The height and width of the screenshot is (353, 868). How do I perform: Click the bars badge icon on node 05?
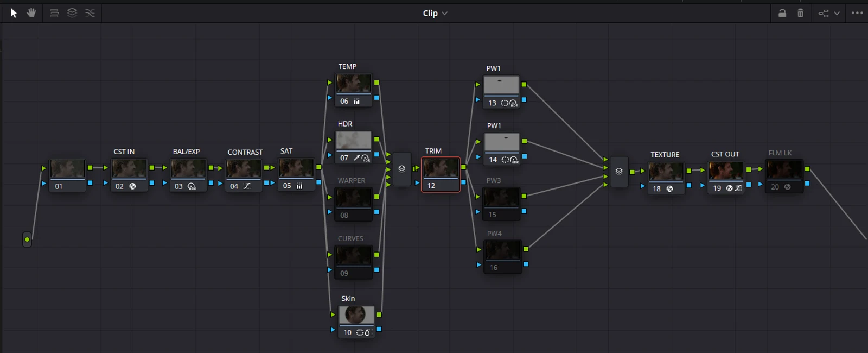click(x=299, y=186)
